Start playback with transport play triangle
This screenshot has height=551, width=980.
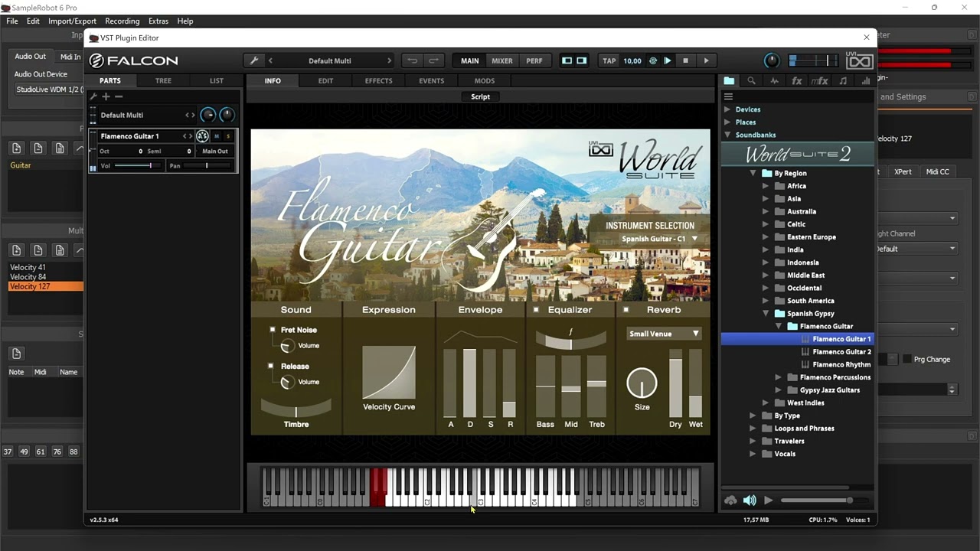(x=706, y=60)
